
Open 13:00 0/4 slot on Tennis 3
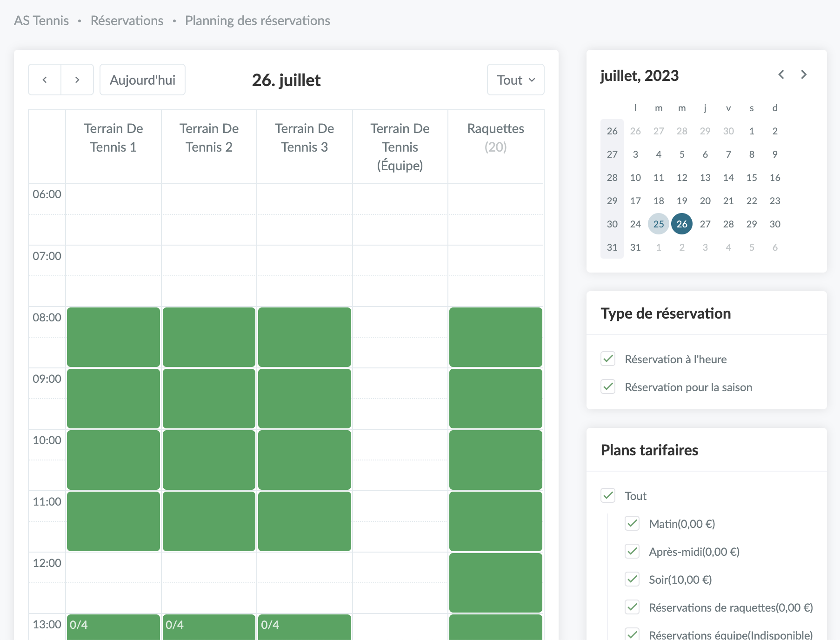click(x=305, y=627)
